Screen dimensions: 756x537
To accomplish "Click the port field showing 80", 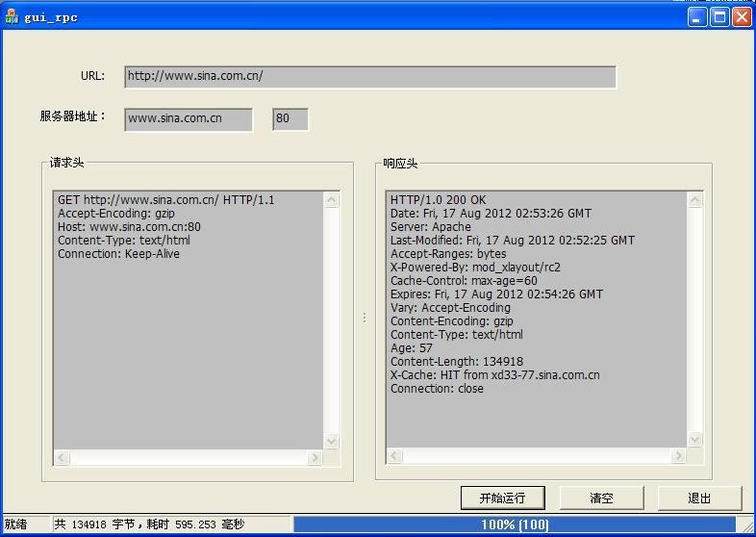I will pos(290,119).
